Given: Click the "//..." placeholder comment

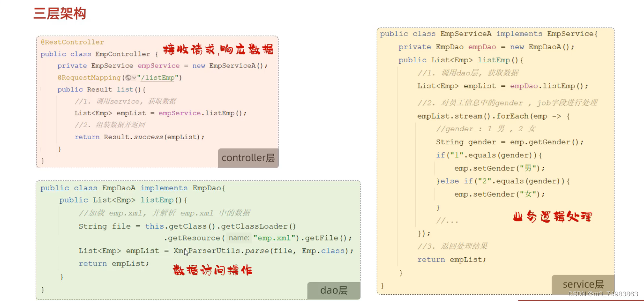Looking at the screenshot, I should click(447, 221).
